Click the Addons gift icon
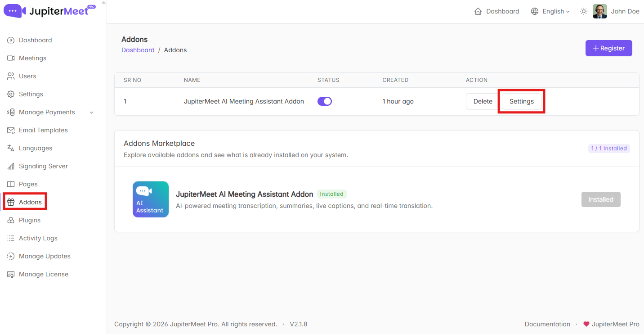The width and height of the screenshot is (644, 334). point(11,202)
